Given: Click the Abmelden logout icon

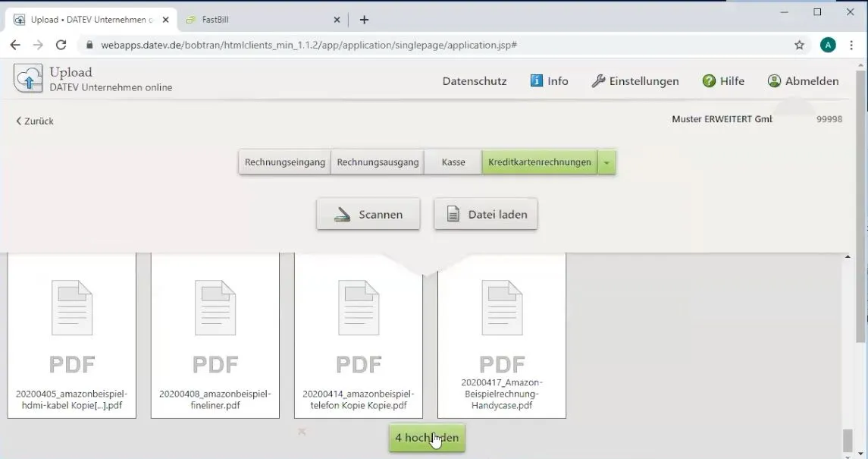Looking at the screenshot, I should click(774, 81).
